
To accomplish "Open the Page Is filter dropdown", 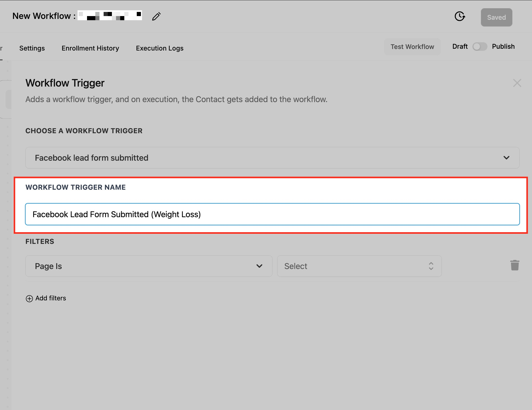I will click(x=149, y=266).
